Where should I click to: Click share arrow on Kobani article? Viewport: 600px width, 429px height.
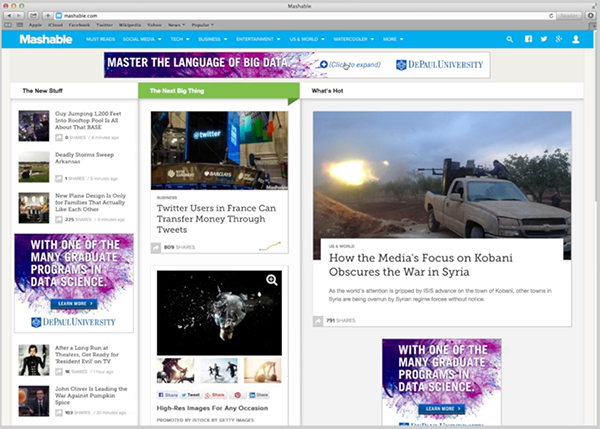[318, 321]
